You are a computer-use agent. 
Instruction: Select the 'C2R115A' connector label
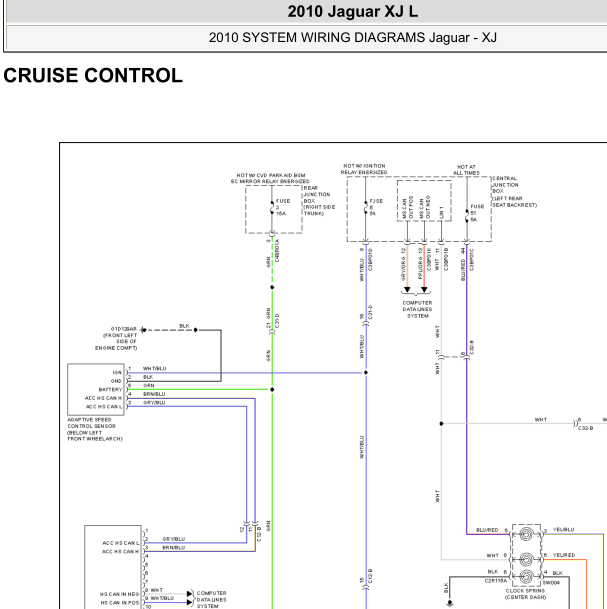tap(496, 581)
